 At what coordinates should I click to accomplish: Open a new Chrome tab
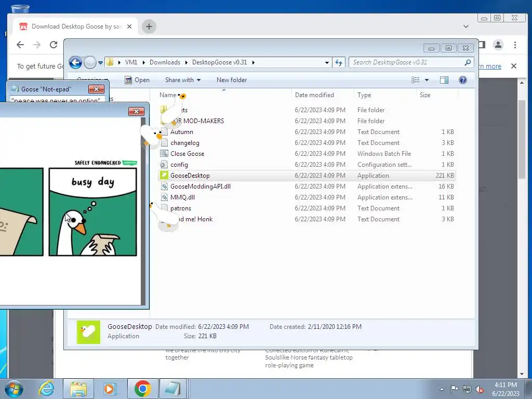(x=149, y=26)
